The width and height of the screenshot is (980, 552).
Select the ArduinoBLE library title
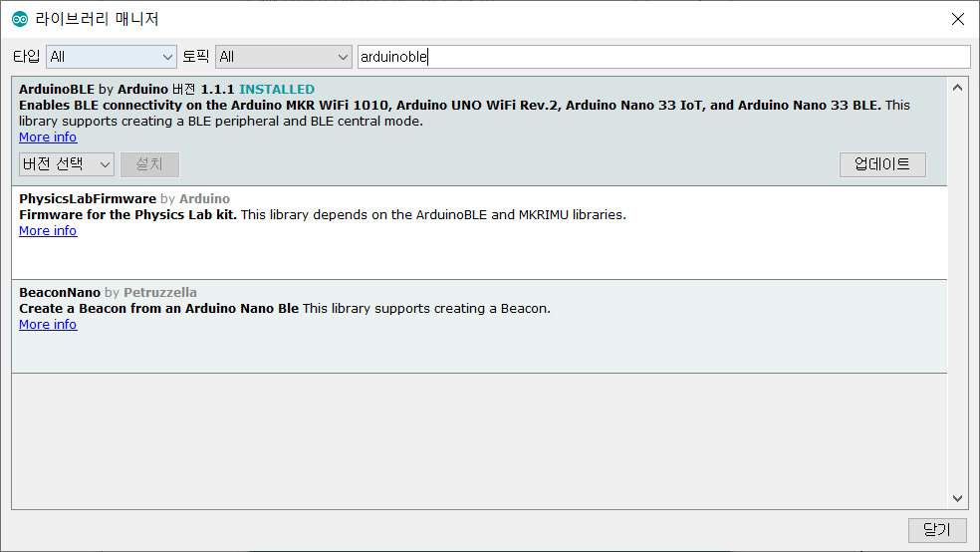pyautogui.click(x=57, y=90)
